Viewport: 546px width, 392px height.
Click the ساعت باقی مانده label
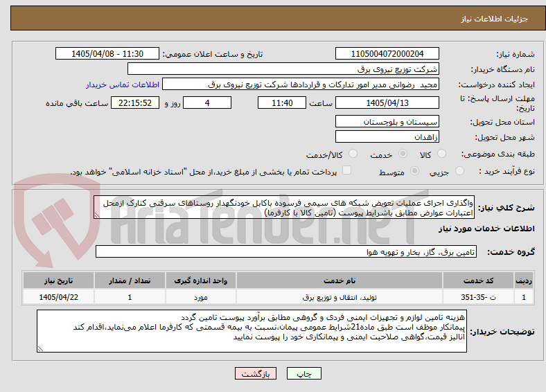point(77,103)
